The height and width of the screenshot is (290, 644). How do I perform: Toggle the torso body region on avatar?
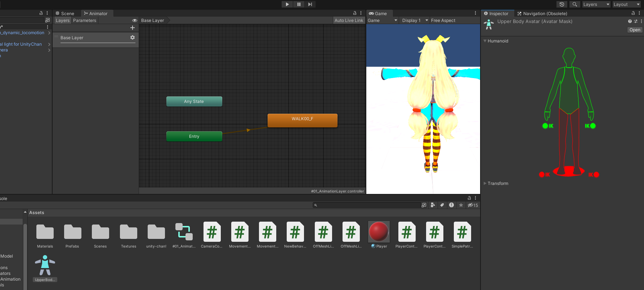pyautogui.click(x=569, y=90)
